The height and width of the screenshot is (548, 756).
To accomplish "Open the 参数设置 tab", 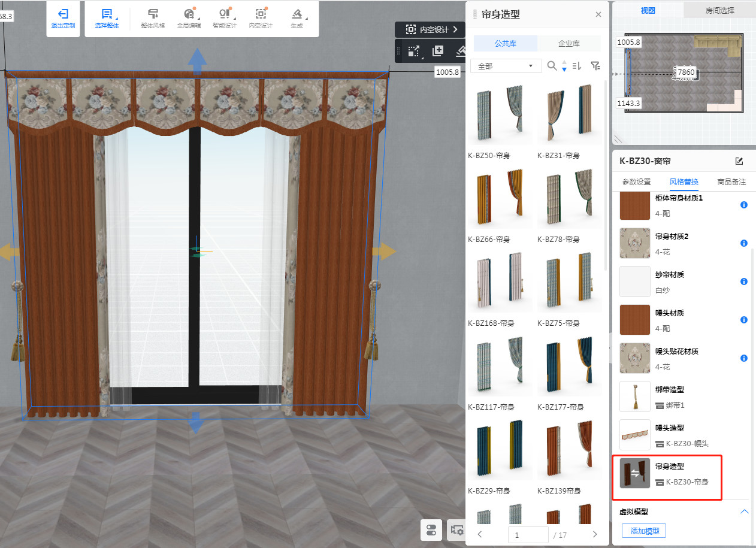I will point(636,181).
